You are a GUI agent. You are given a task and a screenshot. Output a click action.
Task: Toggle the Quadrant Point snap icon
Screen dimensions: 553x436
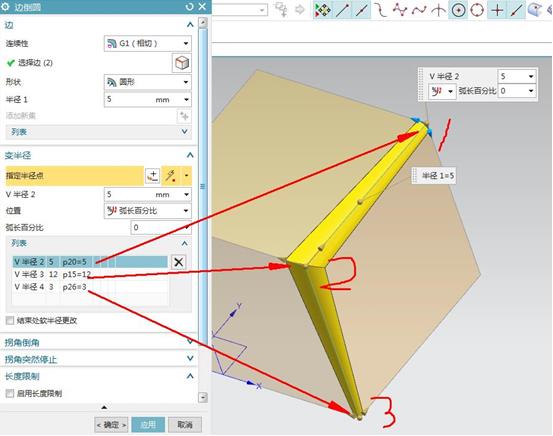tap(477, 10)
